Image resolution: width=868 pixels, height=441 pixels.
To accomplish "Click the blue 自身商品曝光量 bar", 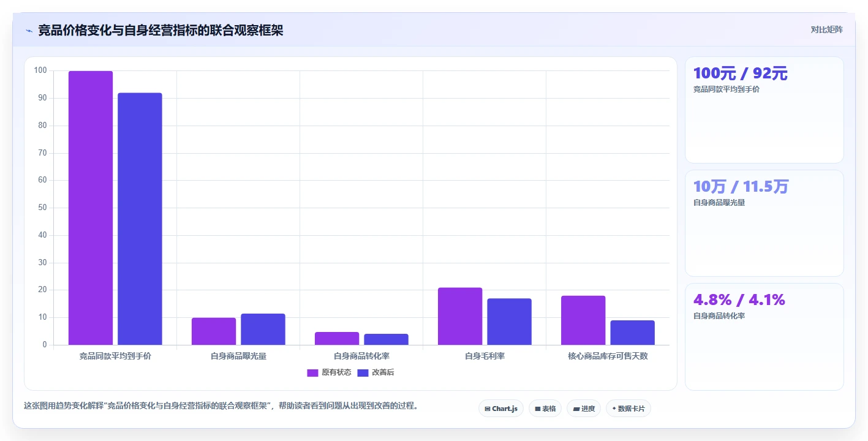I will [x=263, y=330].
